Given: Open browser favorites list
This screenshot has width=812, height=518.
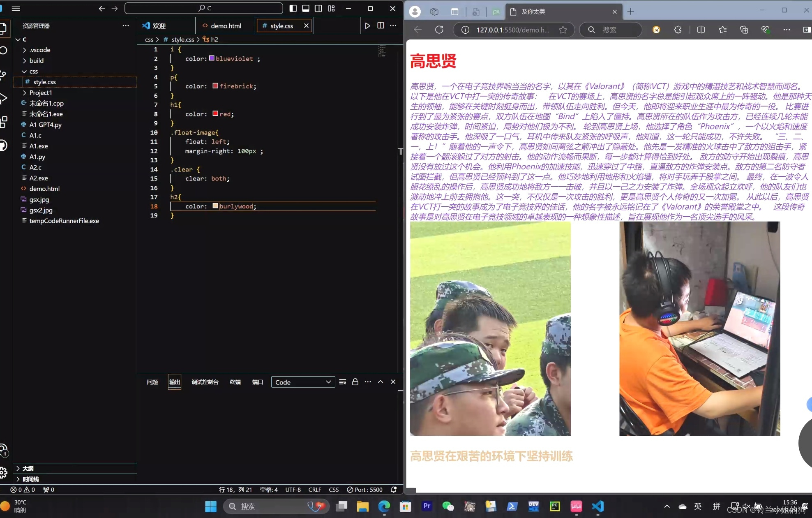Looking at the screenshot, I should pyautogui.click(x=722, y=30).
